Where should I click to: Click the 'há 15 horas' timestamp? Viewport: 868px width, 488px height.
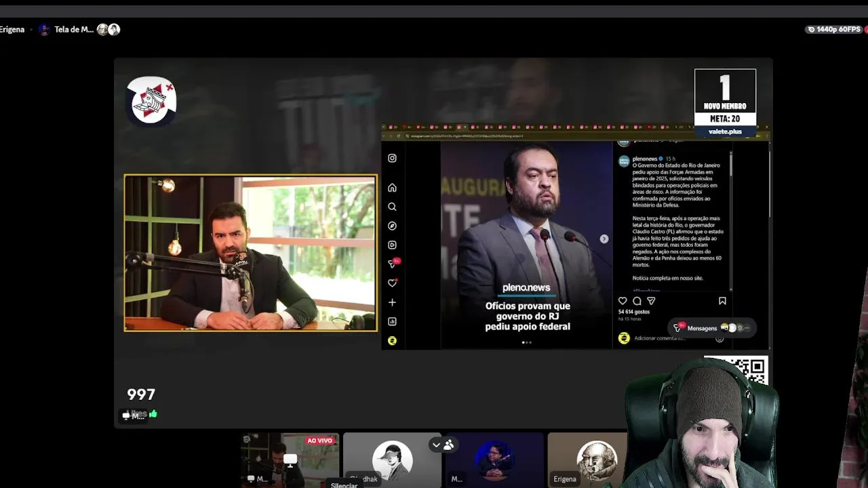tap(629, 319)
